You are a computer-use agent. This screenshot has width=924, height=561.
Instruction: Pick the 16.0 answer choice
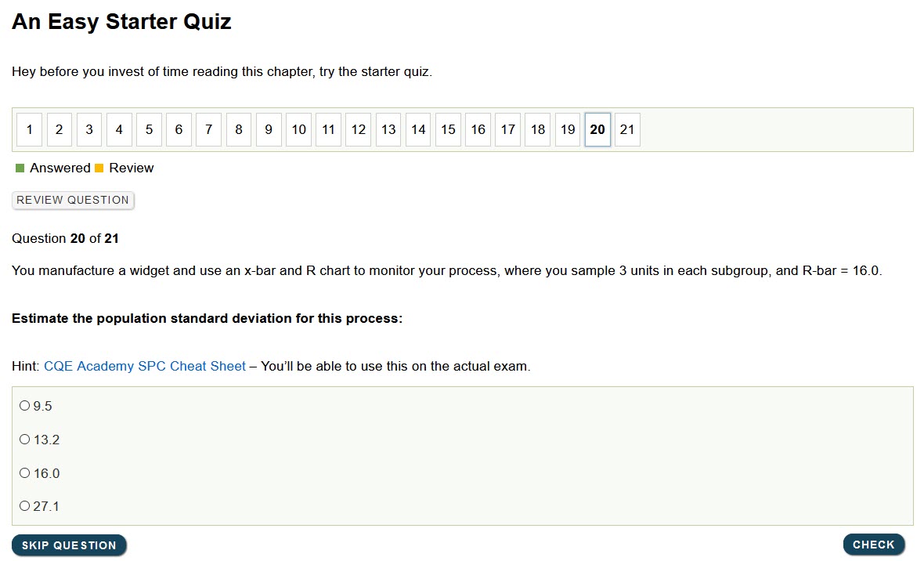click(x=25, y=473)
